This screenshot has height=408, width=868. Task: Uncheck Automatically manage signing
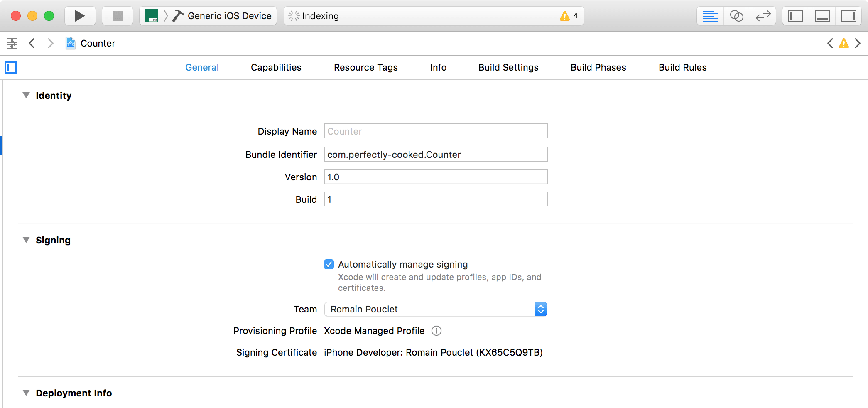[329, 264]
